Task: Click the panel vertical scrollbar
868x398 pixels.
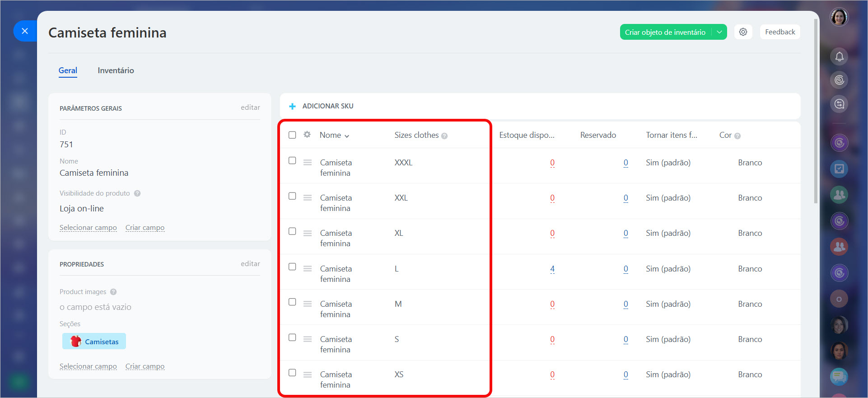Action: [816, 111]
